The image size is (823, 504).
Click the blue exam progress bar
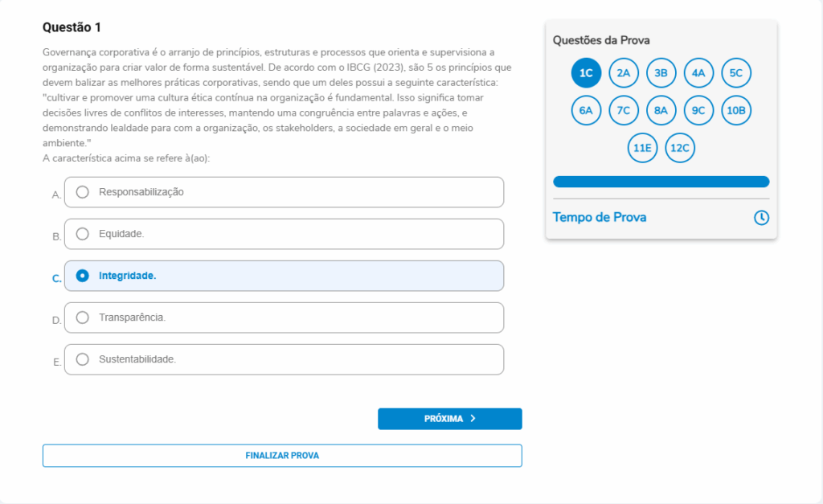coord(661,182)
